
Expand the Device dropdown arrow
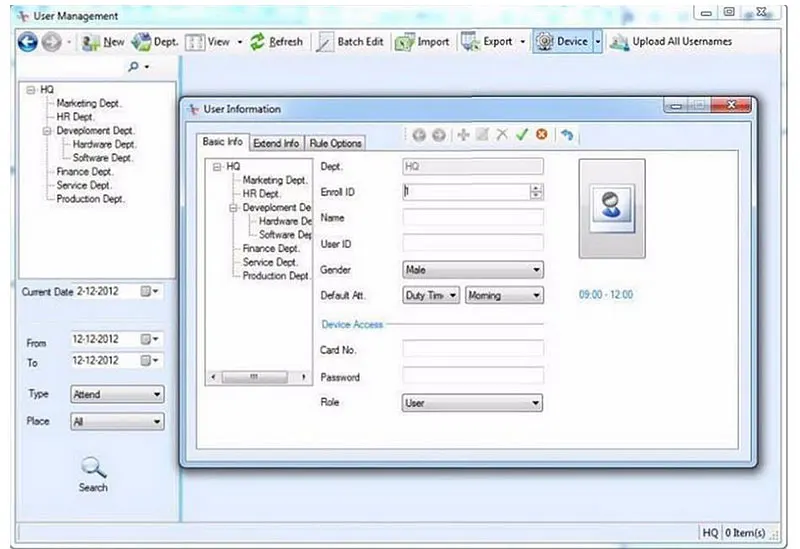597,42
